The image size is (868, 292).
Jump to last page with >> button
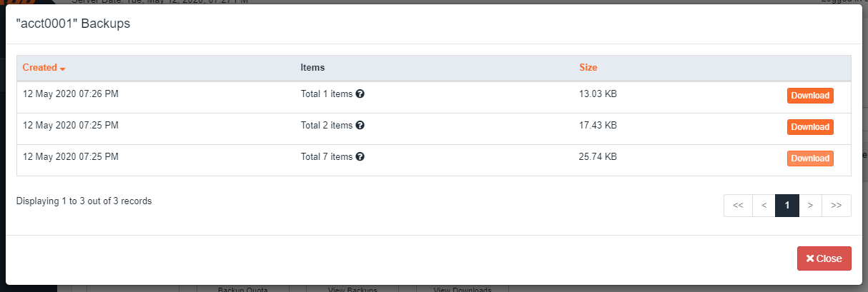click(837, 206)
